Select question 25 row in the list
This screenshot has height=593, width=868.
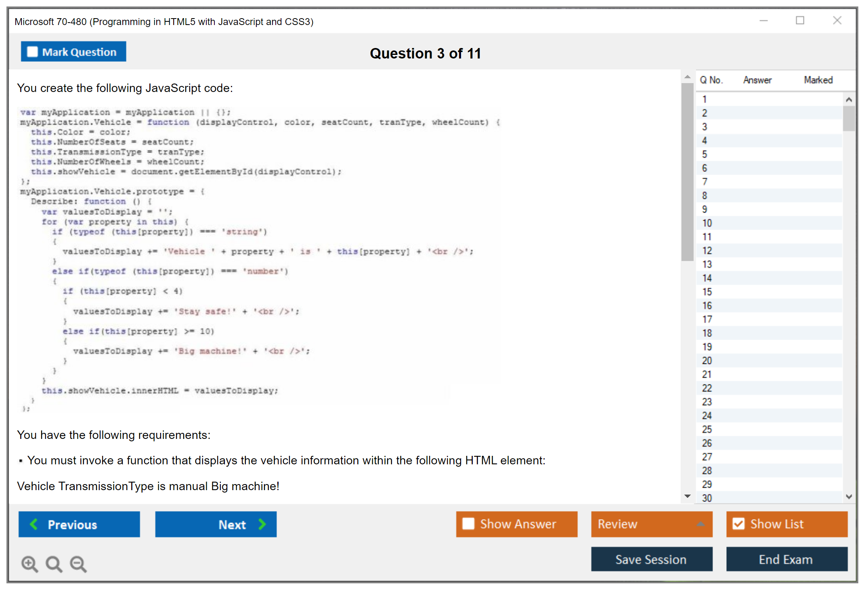pos(707,429)
